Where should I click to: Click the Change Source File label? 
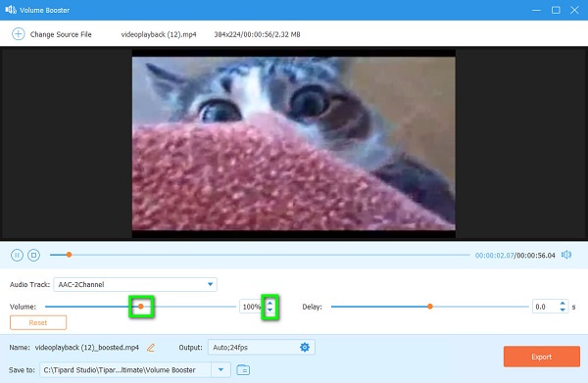click(61, 34)
